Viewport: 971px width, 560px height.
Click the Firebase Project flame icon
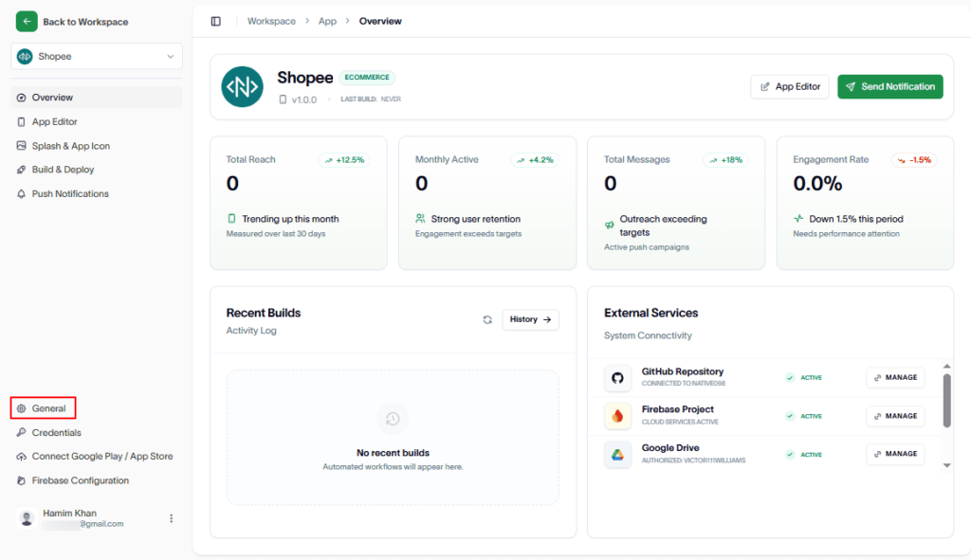click(x=617, y=416)
